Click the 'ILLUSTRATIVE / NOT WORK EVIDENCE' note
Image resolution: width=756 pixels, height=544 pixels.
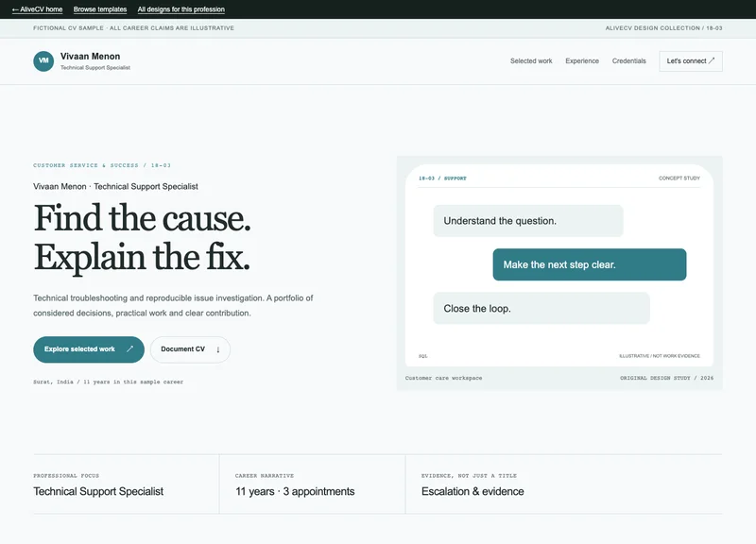[x=660, y=356]
